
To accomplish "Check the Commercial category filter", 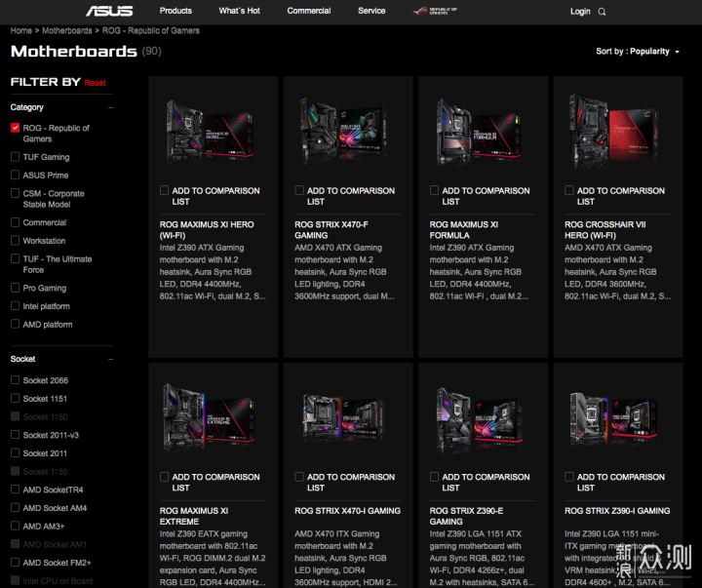I will click(x=16, y=222).
